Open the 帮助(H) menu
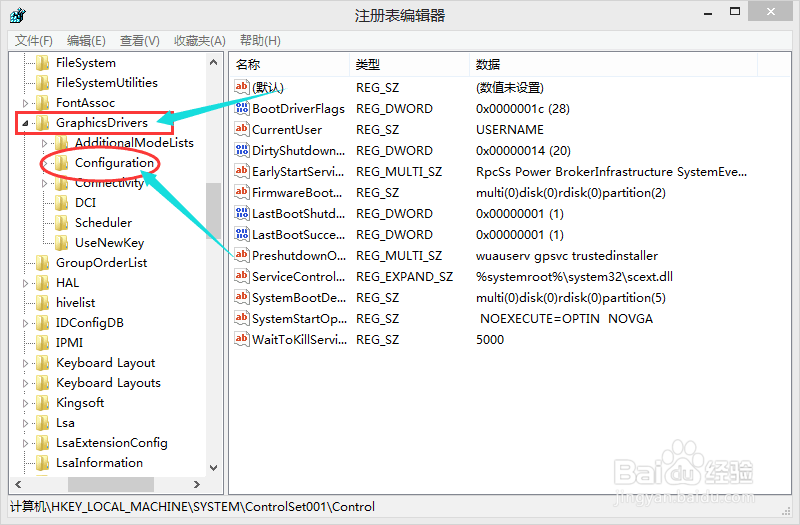This screenshot has height=525, width=800. [260, 40]
